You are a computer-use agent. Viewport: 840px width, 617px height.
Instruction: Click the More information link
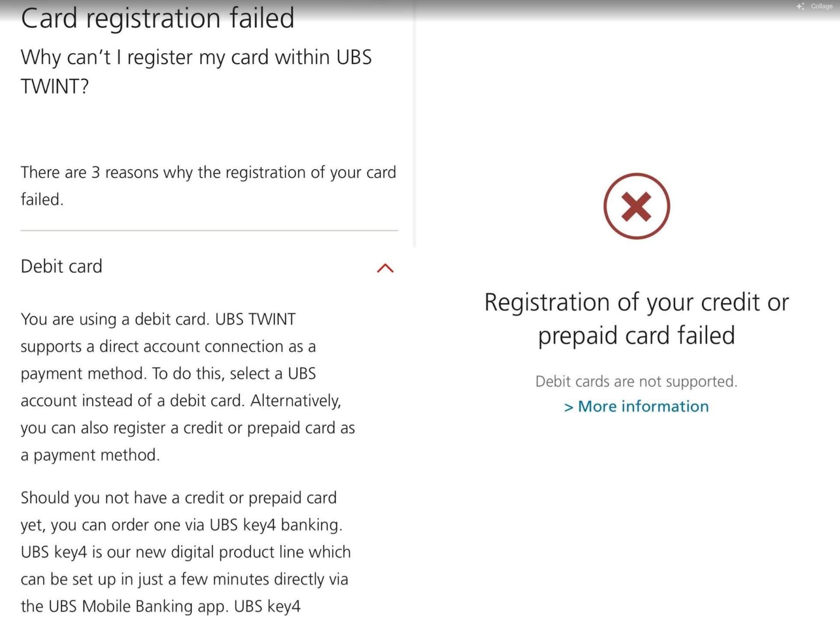click(643, 407)
